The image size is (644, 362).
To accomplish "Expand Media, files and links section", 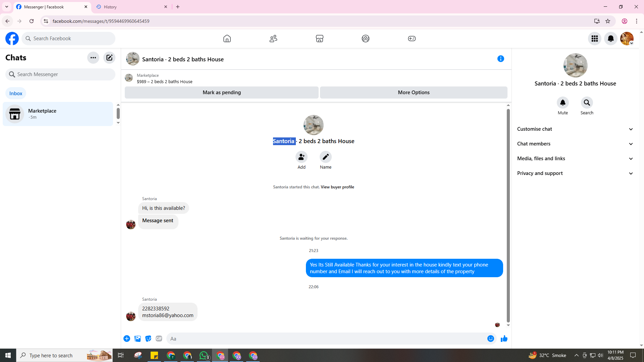I will coord(575,159).
